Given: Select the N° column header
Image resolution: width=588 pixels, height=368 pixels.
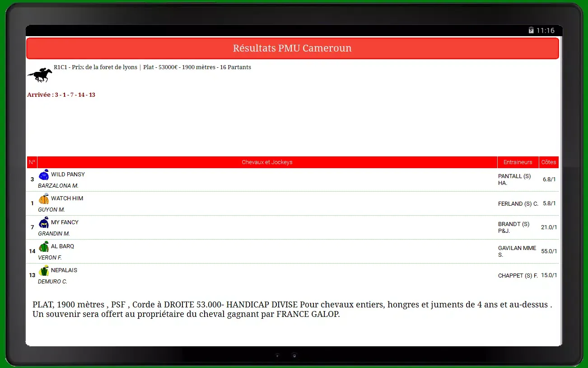Looking at the screenshot, I should (x=32, y=162).
